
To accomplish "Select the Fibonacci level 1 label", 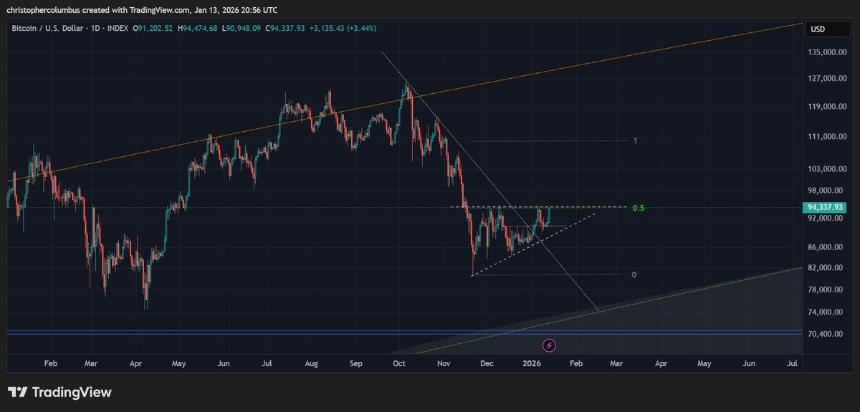I will (x=635, y=141).
